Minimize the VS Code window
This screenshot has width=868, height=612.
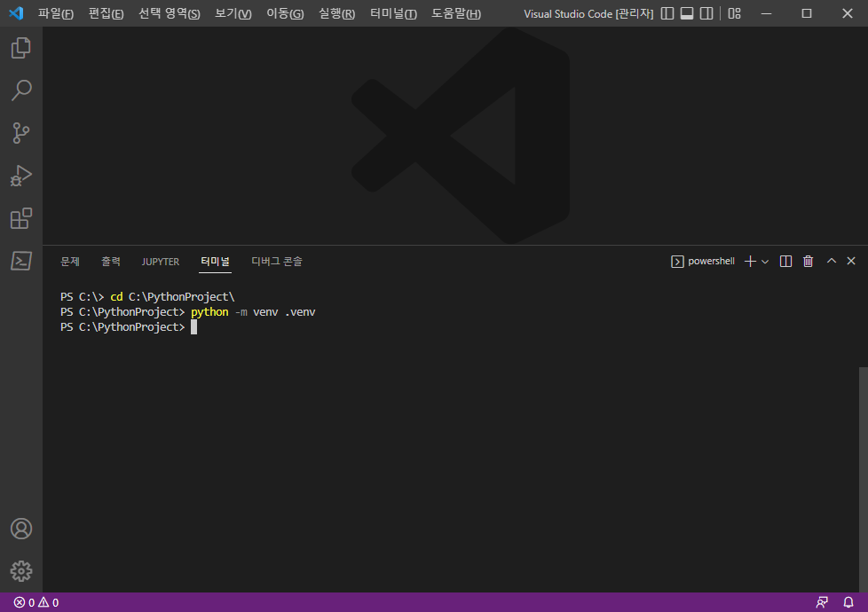pos(766,13)
